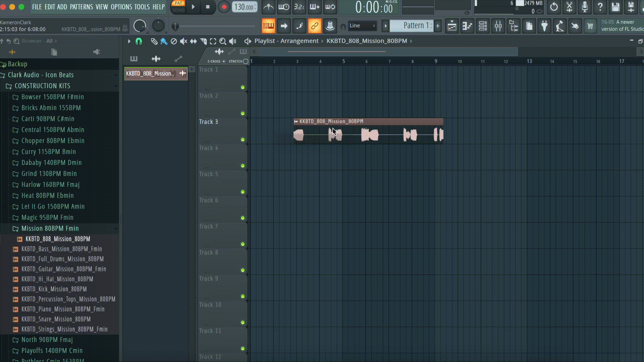644x362 pixels.
Task: Click the song position slider handle
Action: (175, 26)
